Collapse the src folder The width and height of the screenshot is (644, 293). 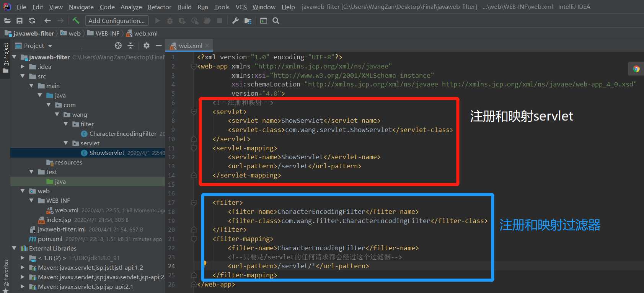pos(23,76)
